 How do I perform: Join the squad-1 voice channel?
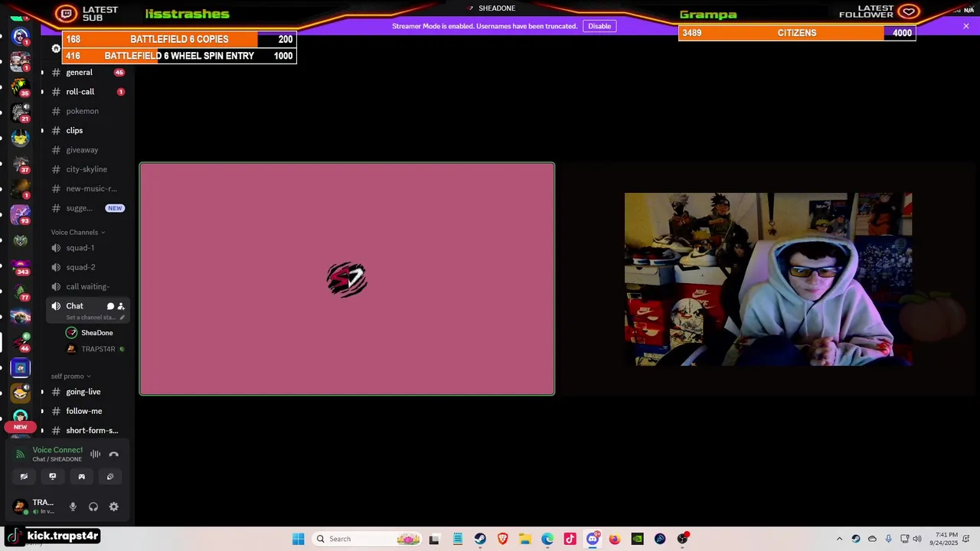pos(87,248)
